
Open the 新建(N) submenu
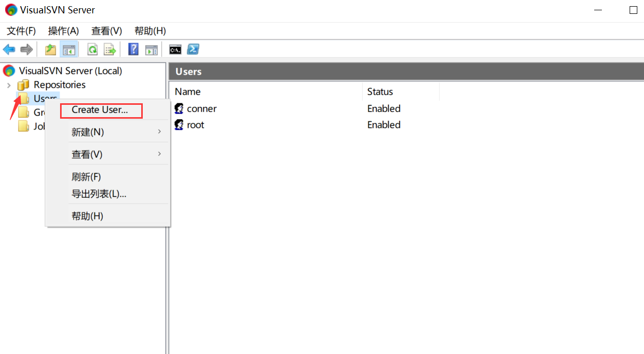(x=118, y=132)
